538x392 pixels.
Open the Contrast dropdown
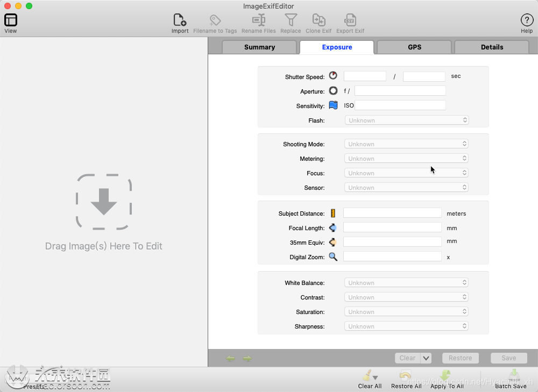click(406, 297)
